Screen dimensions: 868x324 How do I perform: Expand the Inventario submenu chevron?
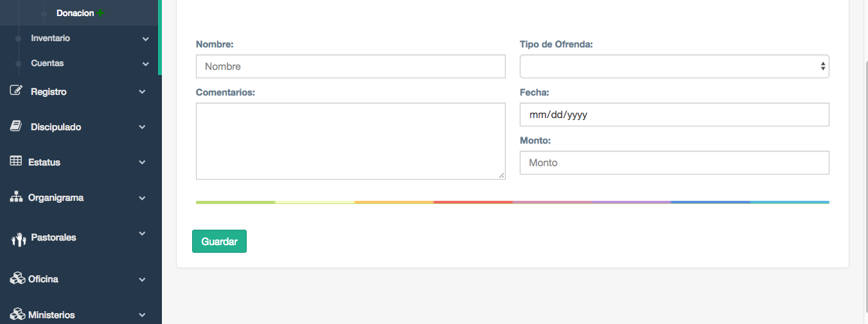point(146,39)
